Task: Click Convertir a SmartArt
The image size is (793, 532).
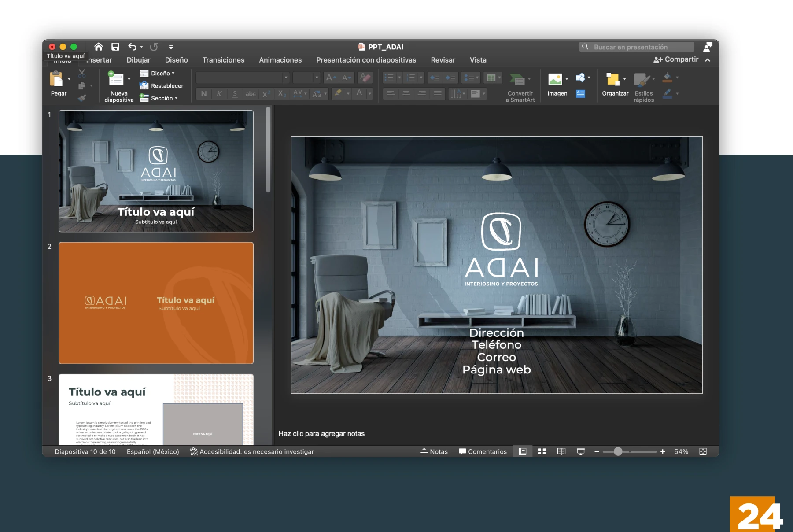Action: (520, 88)
